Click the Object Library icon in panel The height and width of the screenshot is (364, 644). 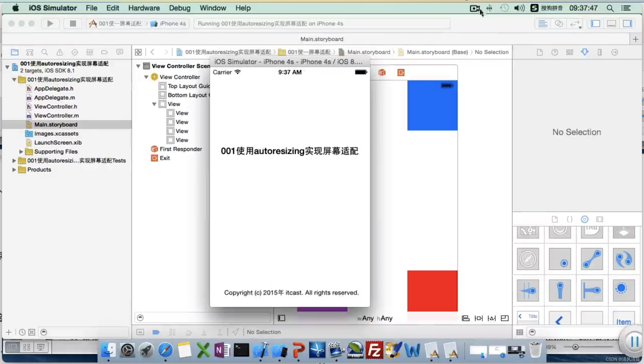585,219
